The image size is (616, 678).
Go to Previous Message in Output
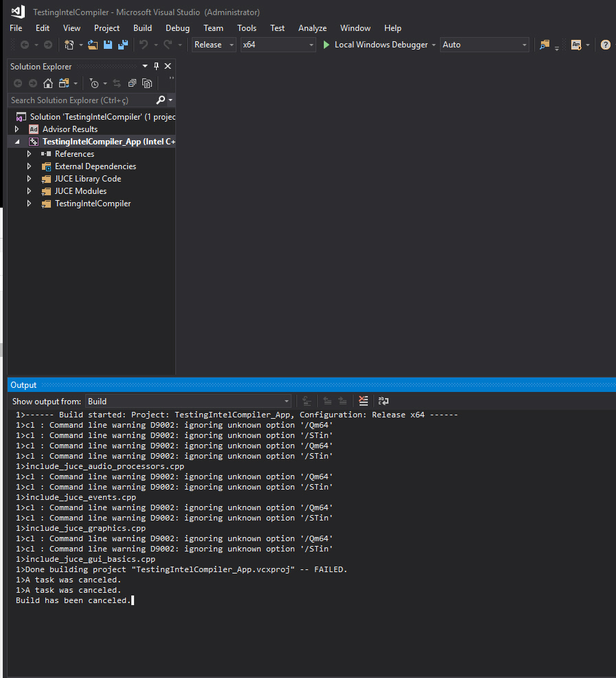tap(327, 401)
